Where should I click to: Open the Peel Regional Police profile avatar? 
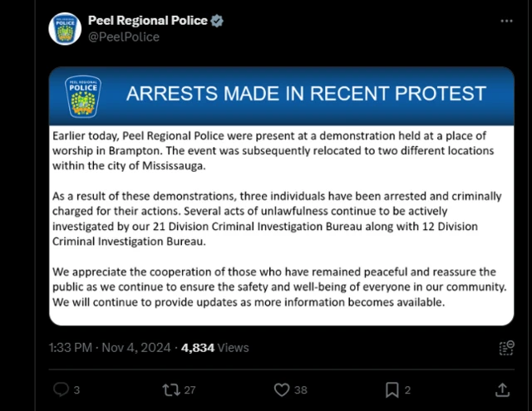64,29
